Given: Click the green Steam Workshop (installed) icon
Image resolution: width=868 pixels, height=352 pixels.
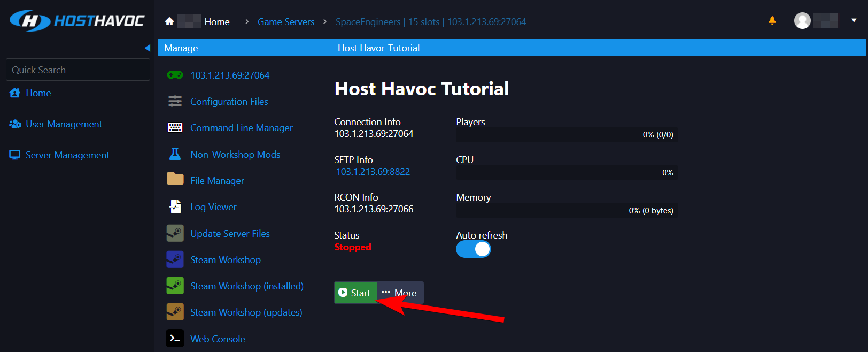Looking at the screenshot, I should tap(175, 286).
